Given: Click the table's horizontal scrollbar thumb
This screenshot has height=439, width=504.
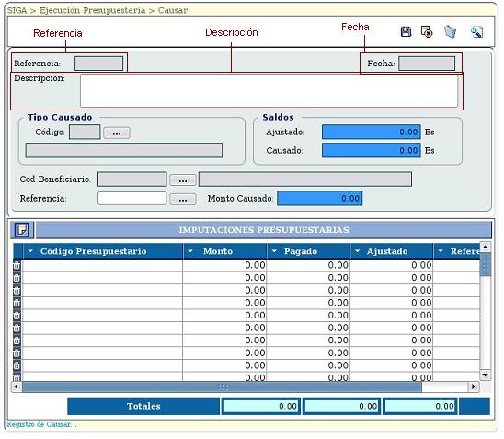Looking at the screenshot, I should 222,387.
